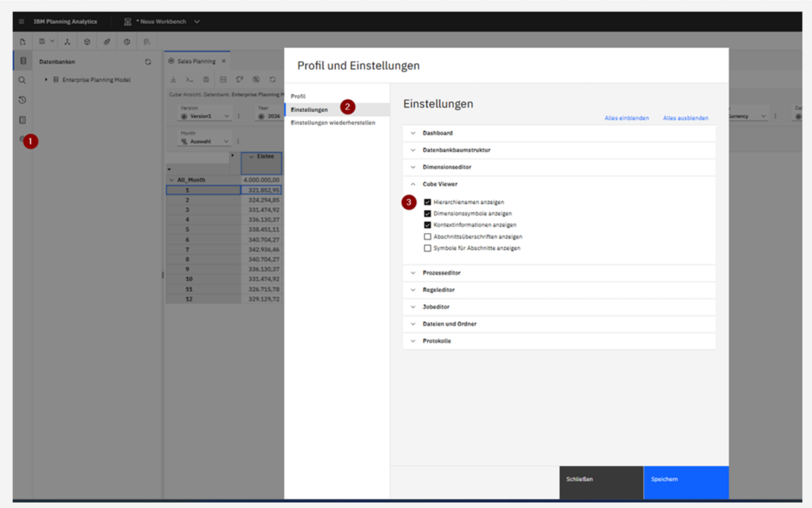812x508 pixels.
Task: Click the cube toolbar icon
Action: coord(87,41)
